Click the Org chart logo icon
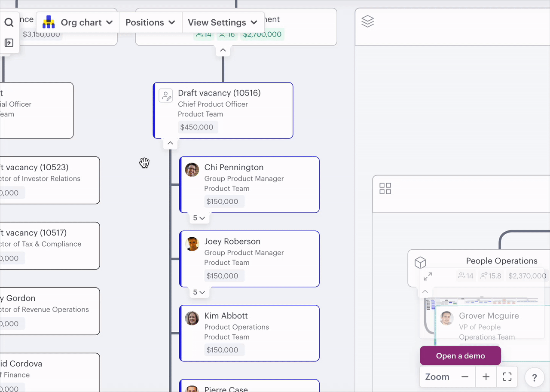The width and height of the screenshot is (550, 392). pos(49,22)
